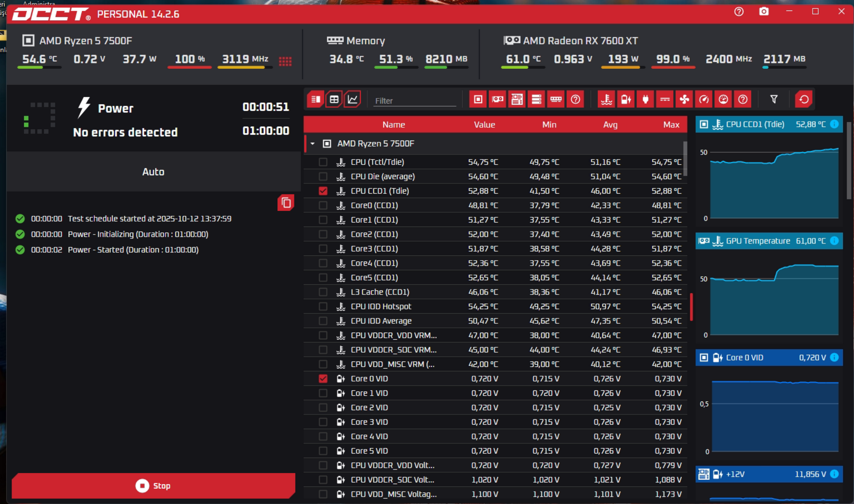Screen dimensions: 854x504
Task: Toggle the power plug sensor filter icon
Action: (x=645, y=99)
